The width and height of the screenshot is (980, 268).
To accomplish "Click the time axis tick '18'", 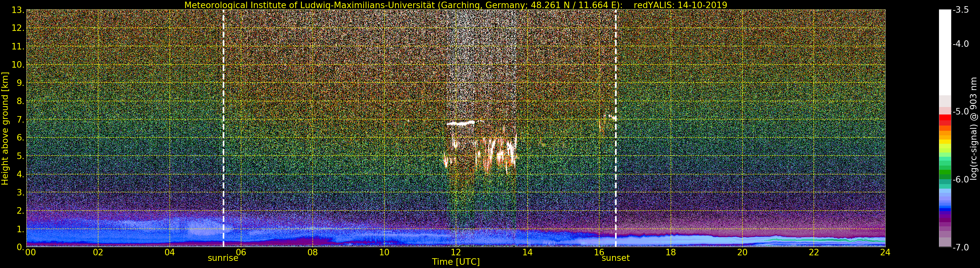I will [670, 252].
